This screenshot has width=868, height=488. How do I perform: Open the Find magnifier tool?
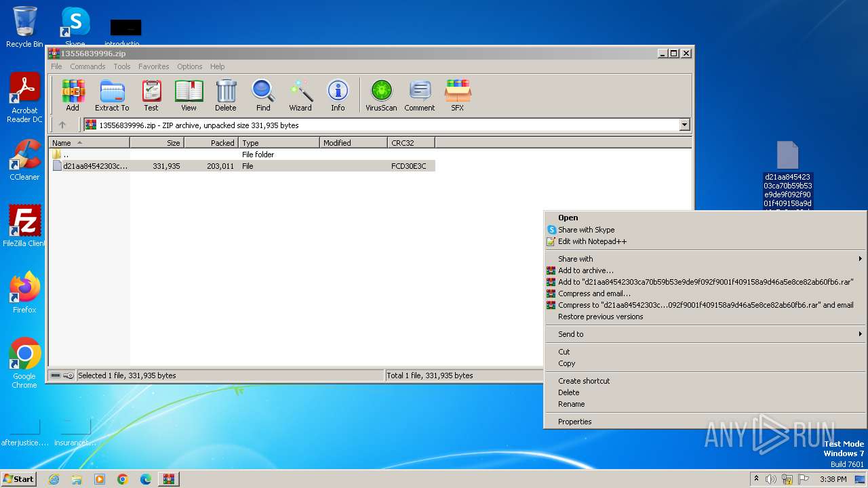point(263,95)
